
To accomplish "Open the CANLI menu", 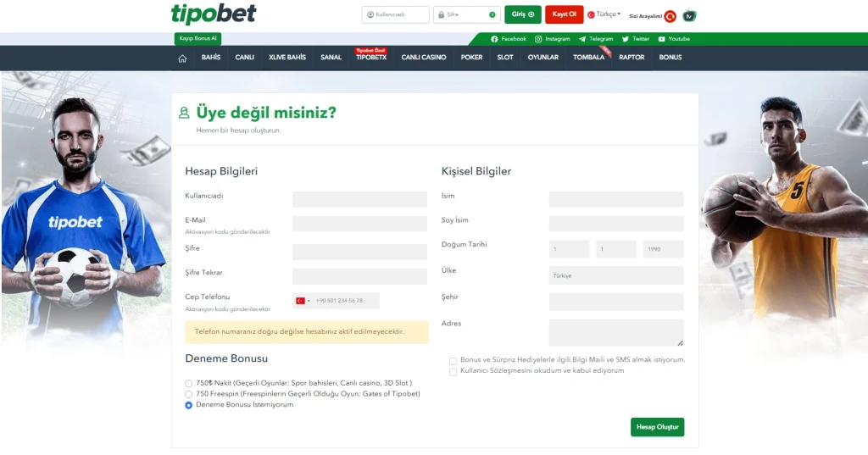I will pos(244,58).
